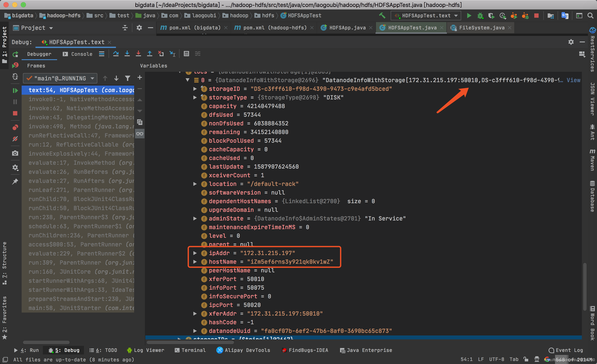Open Maven side panel
The width and height of the screenshot is (597, 364).
[x=592, y=160]
